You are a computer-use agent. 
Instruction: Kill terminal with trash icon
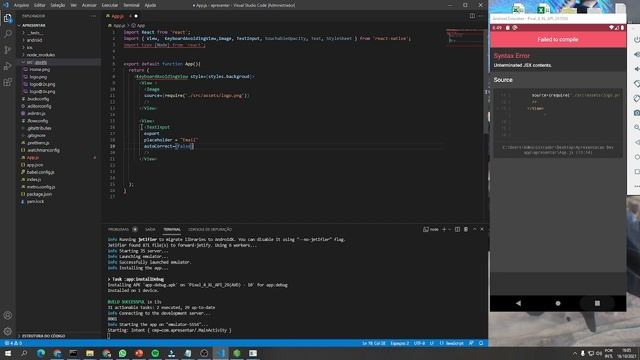[x=466, y=229]
